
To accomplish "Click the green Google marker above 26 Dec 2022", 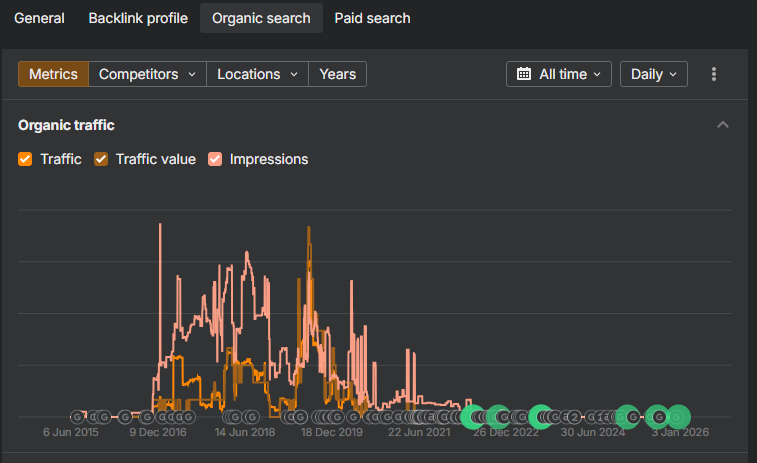I will click(x=497, y=416).
